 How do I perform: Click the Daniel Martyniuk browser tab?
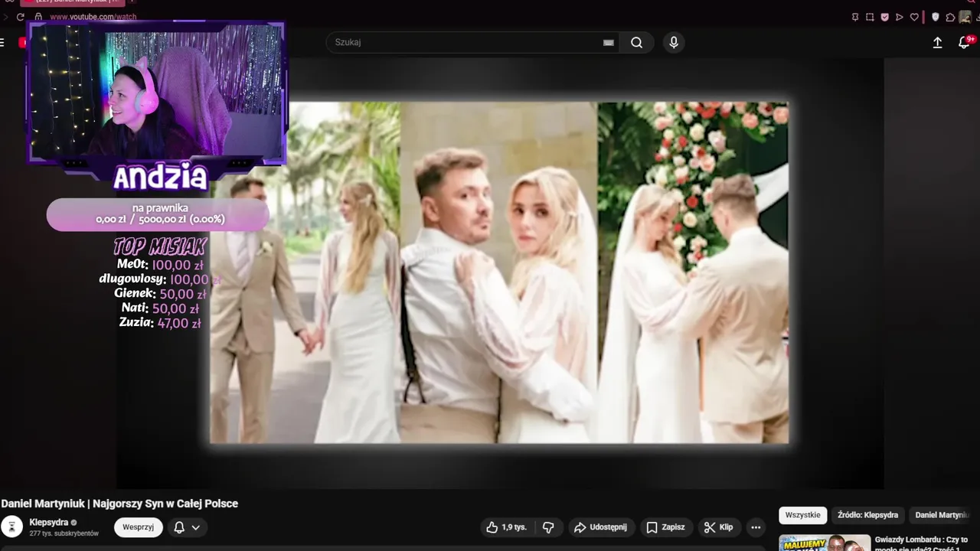point(73,2)
